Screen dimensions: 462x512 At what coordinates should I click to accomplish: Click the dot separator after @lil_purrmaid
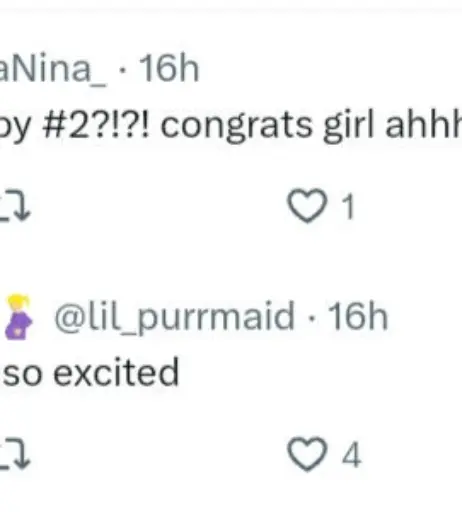pos(312,318)
